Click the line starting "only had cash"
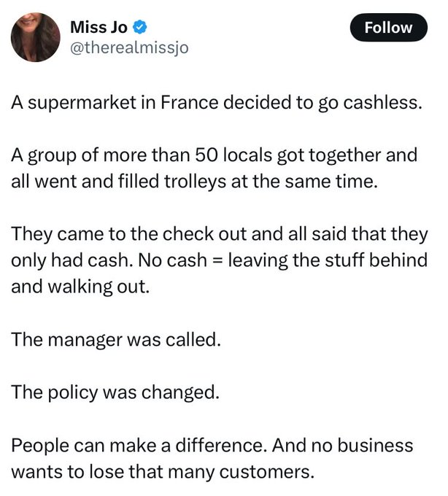 tap(219, 260)
